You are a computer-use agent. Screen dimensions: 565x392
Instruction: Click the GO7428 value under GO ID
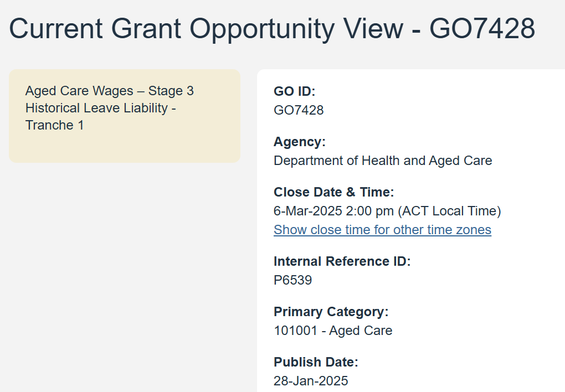coord(299,110)
